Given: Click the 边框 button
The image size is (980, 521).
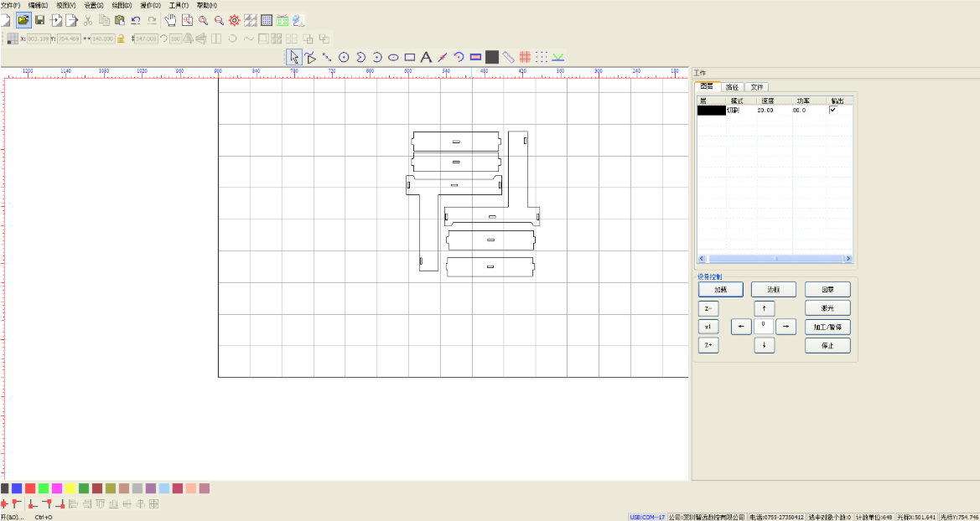Looking at the screenshot, I should click(x=774, y=289).
